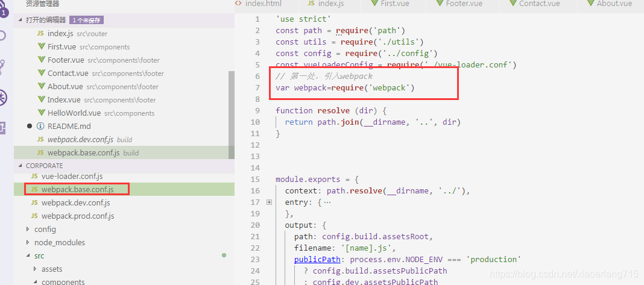Viewport: 644px width, 285px height.
Task: Click config.build.assetsPublicPath on line 24
Action: coord(380,271)
